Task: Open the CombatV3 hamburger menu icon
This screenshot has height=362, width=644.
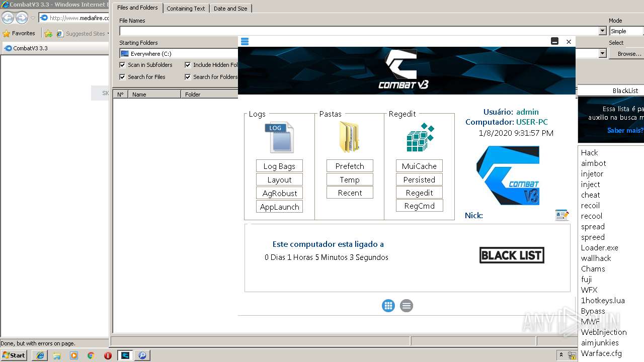Action: 245,41
